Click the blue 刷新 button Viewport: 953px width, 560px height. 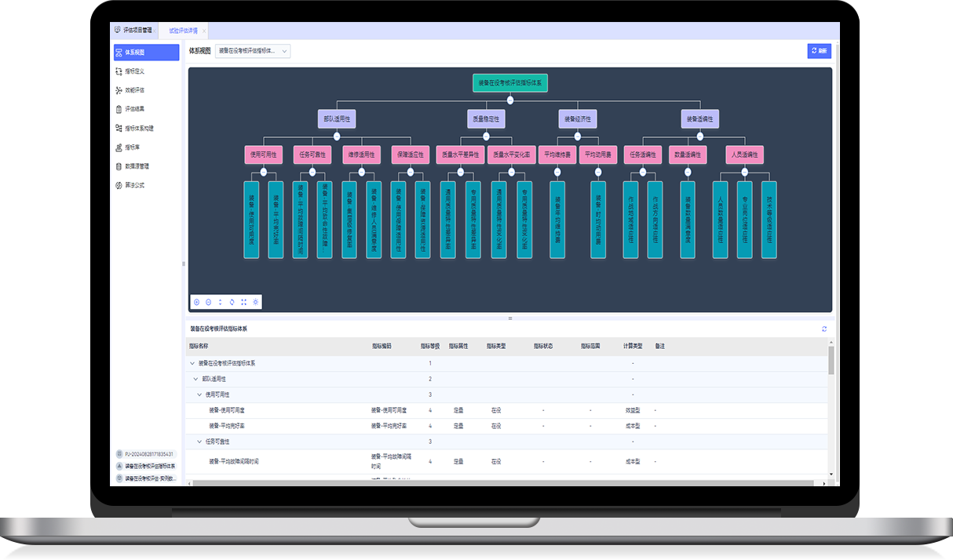pos(819,51)
